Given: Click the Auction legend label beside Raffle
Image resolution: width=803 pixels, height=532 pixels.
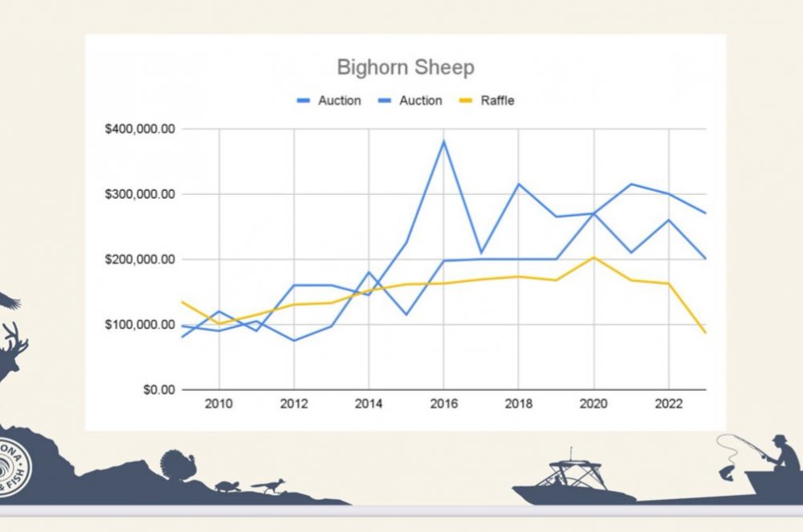Looking at the screenshot, I should [x=421, y=101].
